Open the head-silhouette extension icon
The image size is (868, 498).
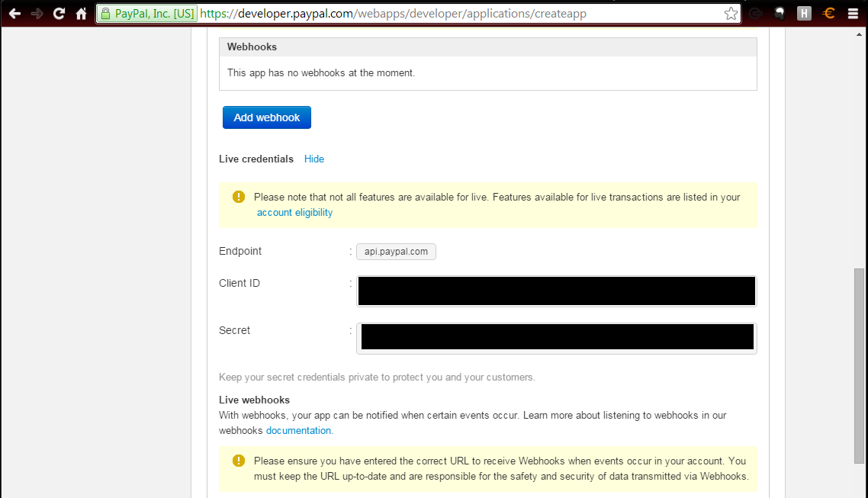coord(780,13)
